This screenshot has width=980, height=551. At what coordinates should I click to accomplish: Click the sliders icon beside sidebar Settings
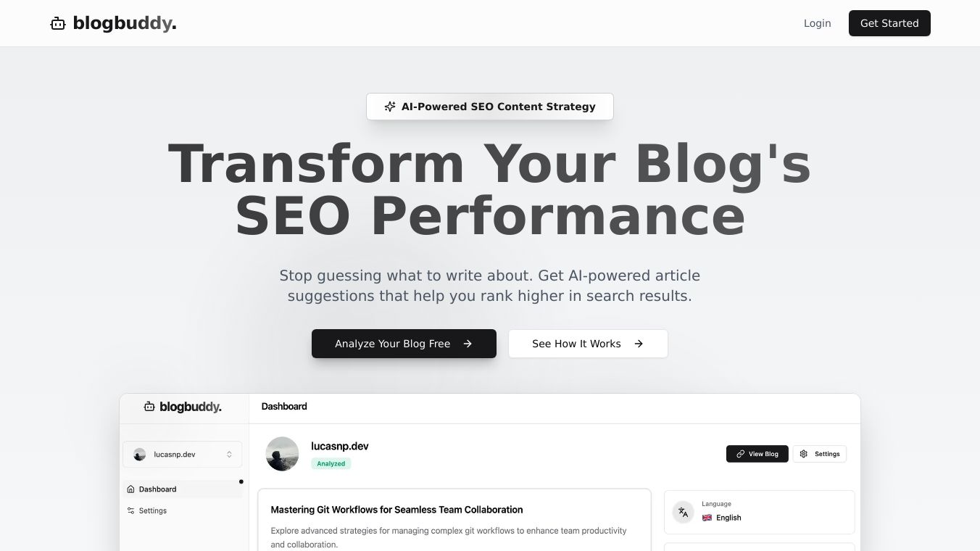pos(130,510)
